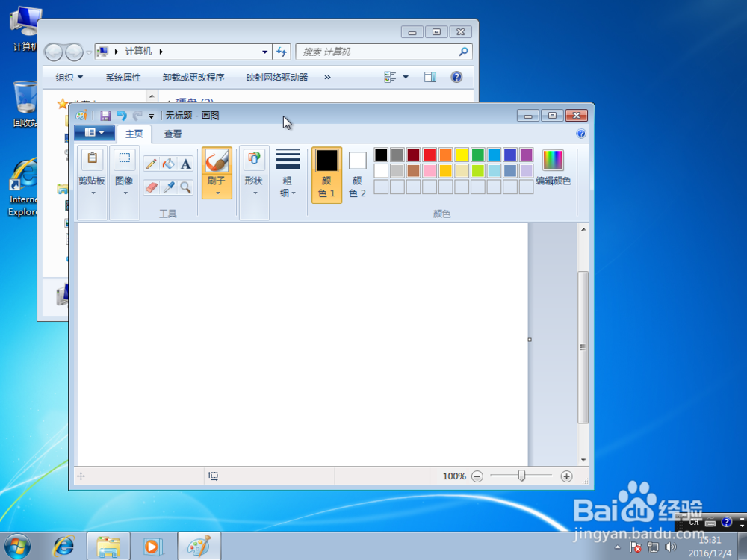Expand the Image (图像) dropdown arrow
Image resolution: width=747 pixels, height=560 pixels.
pyautogui.click(x=125, y=193)
